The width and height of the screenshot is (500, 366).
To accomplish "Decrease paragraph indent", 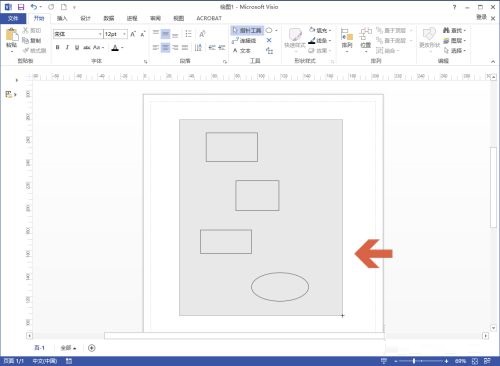I will [212, 48].
